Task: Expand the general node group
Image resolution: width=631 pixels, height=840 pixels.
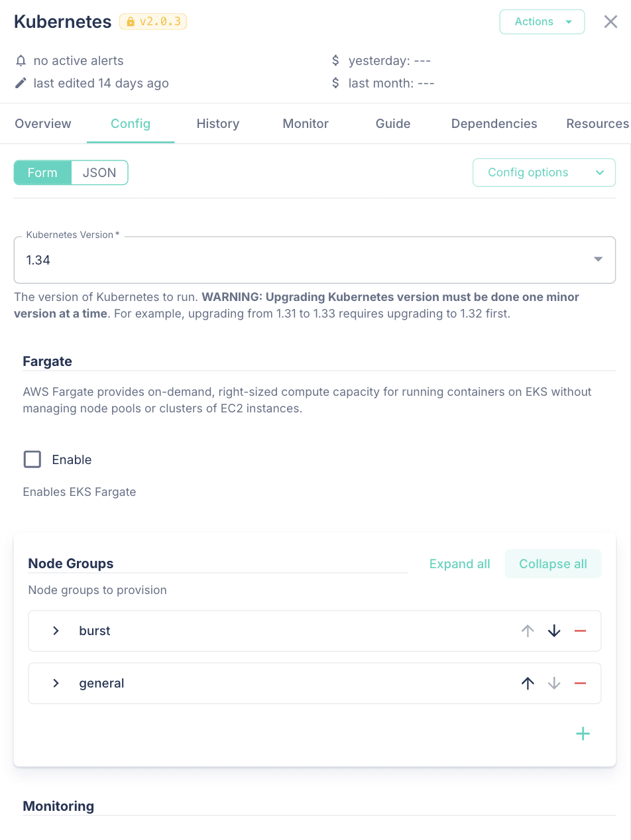Action: pos(56,684)
